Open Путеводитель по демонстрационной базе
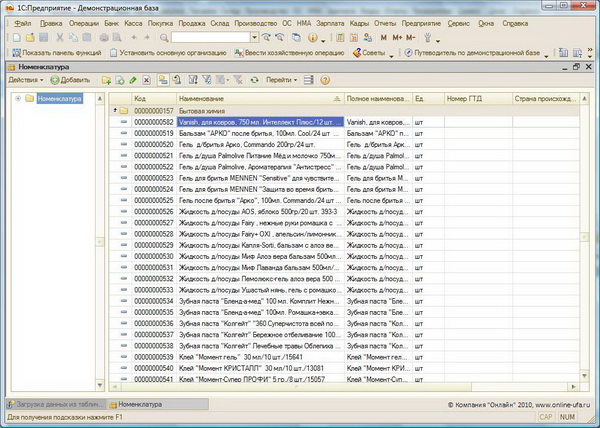The height and width of the screenshot is (428, 600). click(473, 53)
